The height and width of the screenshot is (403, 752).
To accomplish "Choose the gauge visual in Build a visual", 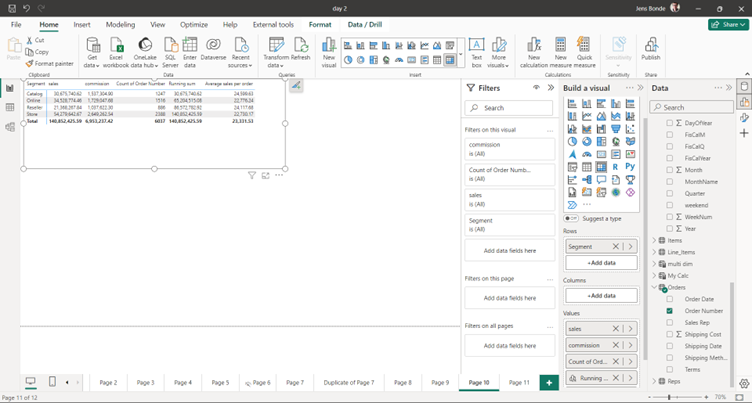I will coord(587,154).
